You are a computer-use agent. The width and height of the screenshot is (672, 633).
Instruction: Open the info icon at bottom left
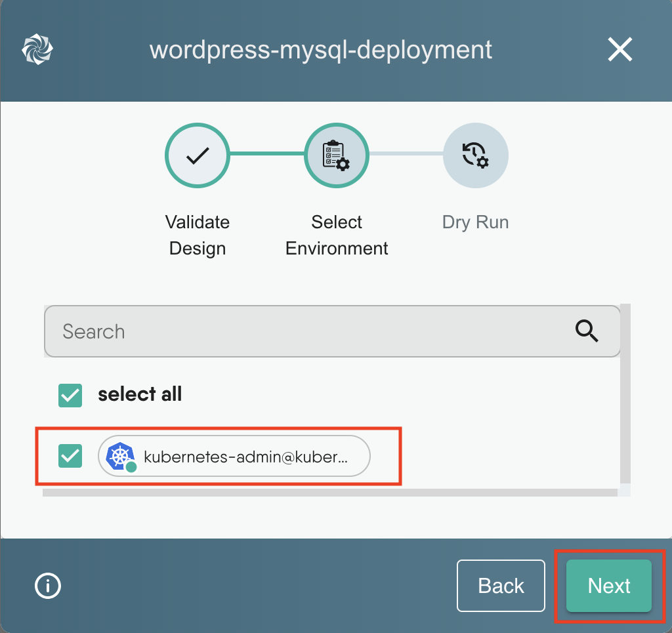(47, 586)
